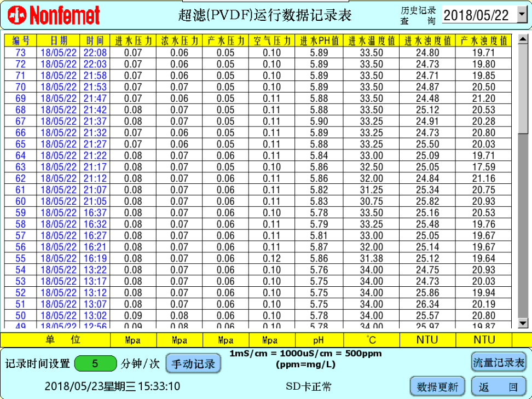Click the 空气压力 column header
The width and height of the screenshot is (532, 399).
click(272, 41)
